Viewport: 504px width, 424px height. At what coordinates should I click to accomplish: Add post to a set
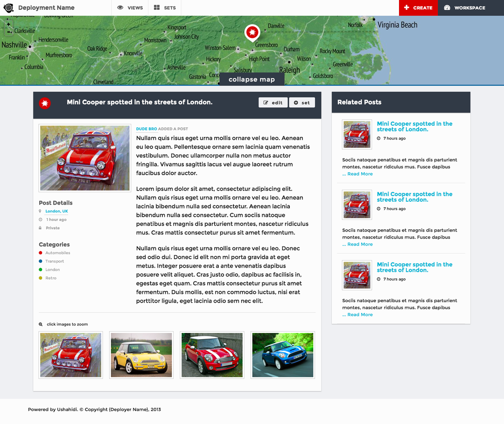[x=302, y=103]
